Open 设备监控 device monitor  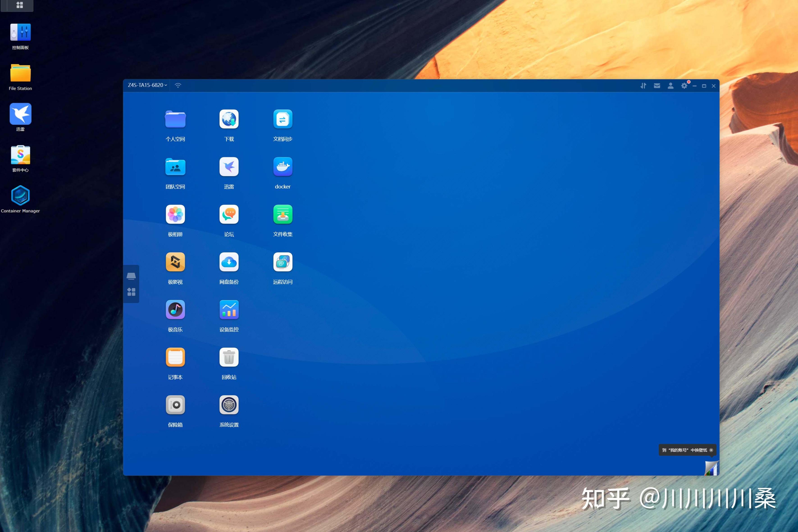click(x=229, y=309)
